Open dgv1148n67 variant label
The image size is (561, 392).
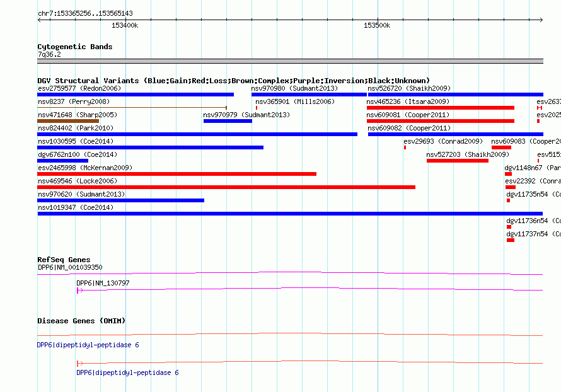(533, 168)
